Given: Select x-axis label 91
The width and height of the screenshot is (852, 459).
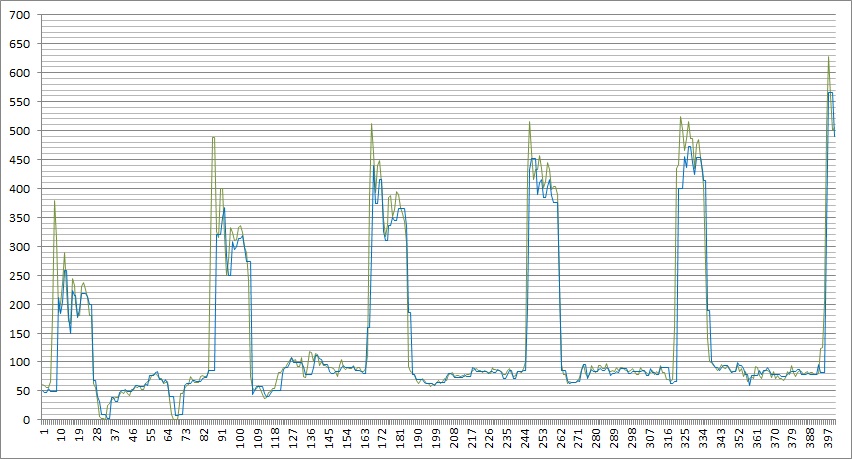Looking at the screenshot, I should click(x=222, y=435).
